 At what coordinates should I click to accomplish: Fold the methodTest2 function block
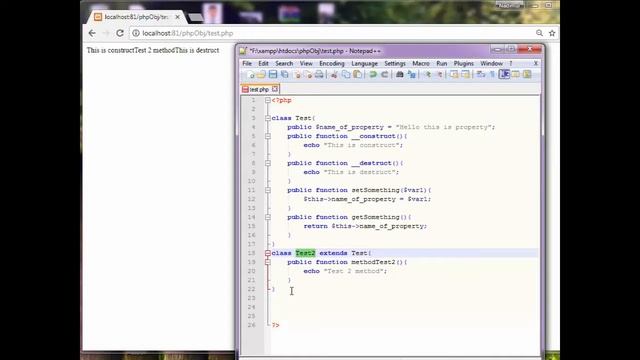(x=268, y=262)
